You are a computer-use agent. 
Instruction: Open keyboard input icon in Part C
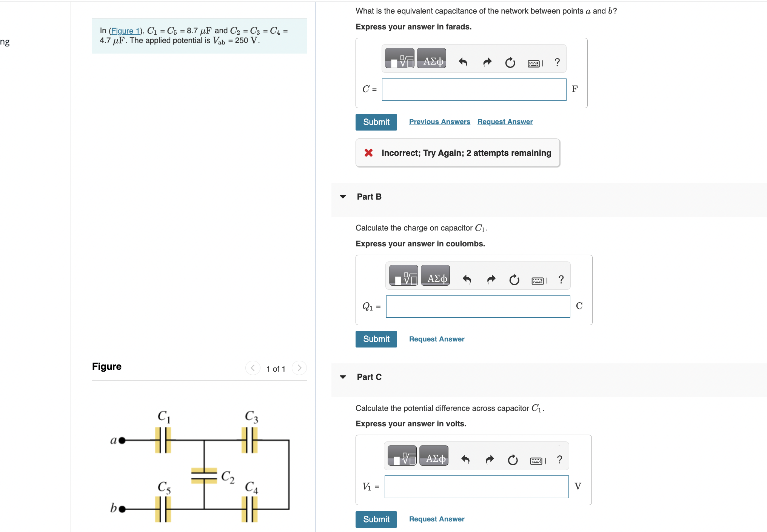click(x=537, y=460)
